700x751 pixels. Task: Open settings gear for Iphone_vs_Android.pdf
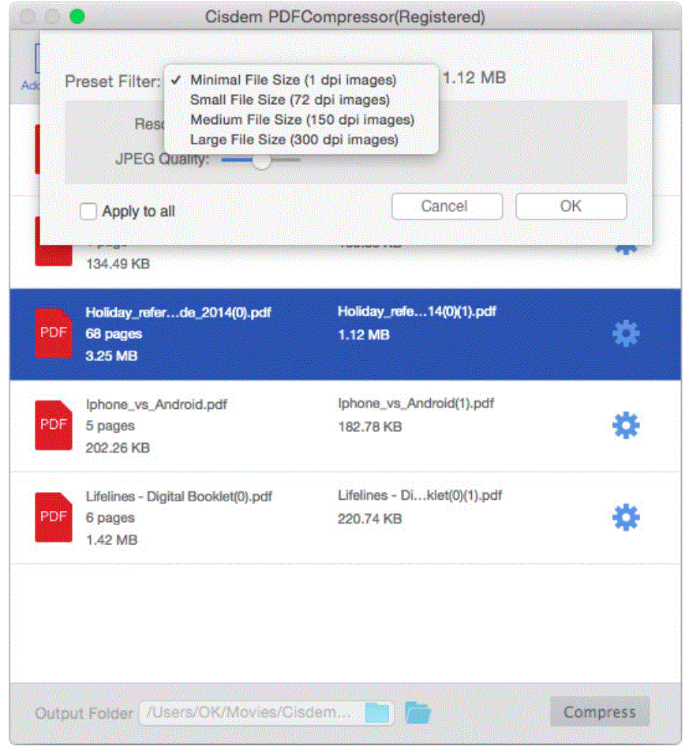tap(626, 426)
